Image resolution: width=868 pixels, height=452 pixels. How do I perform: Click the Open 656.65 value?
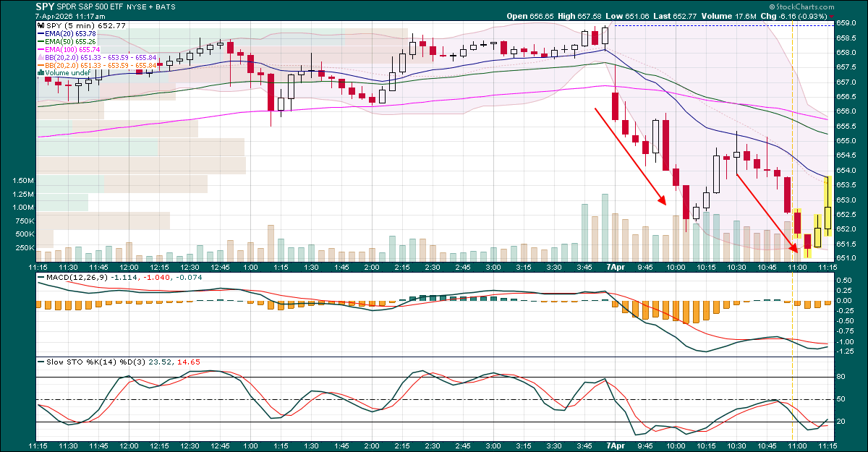532,16
